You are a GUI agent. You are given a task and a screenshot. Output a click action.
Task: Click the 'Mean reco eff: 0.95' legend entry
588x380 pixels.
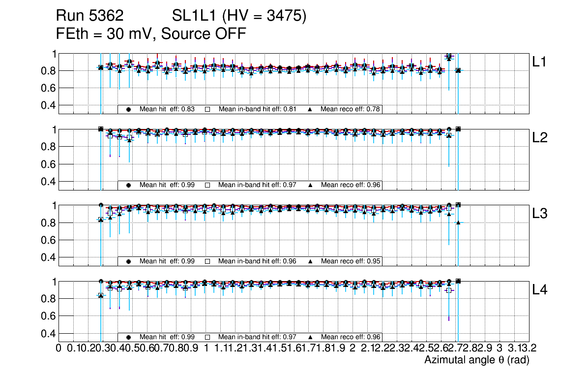tap(351, 261)
